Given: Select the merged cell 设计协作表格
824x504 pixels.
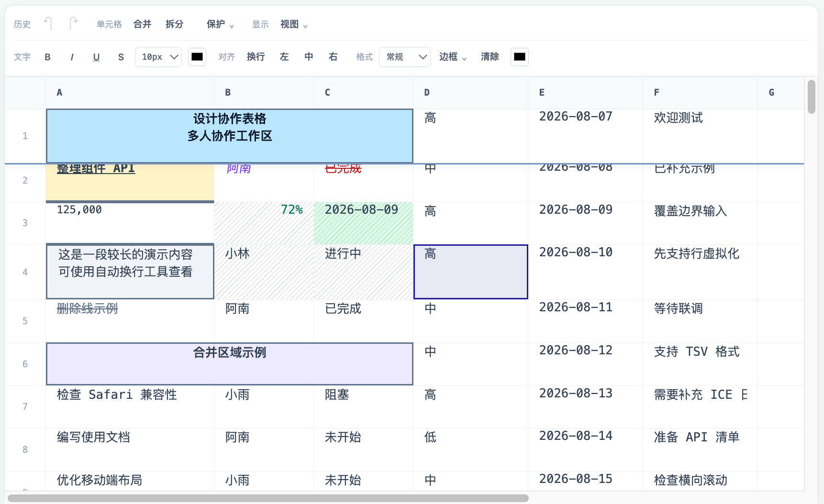Looking at the screenshot, I should (x=230, y=136).
